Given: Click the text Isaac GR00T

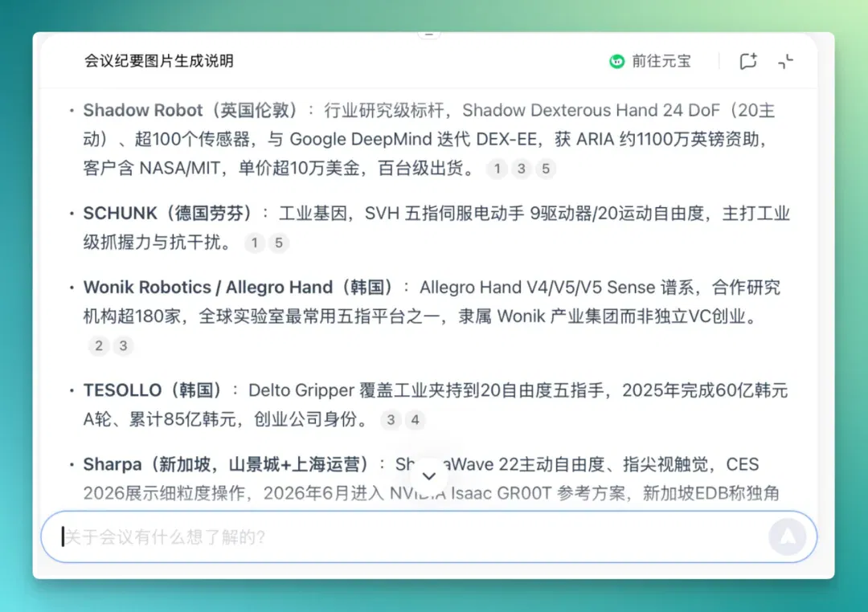Looking at the screenshot, I should (x=501, y=492).
